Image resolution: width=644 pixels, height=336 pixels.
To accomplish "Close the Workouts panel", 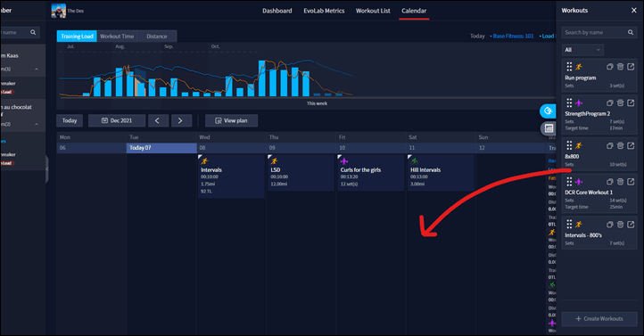I will (633, 11).
